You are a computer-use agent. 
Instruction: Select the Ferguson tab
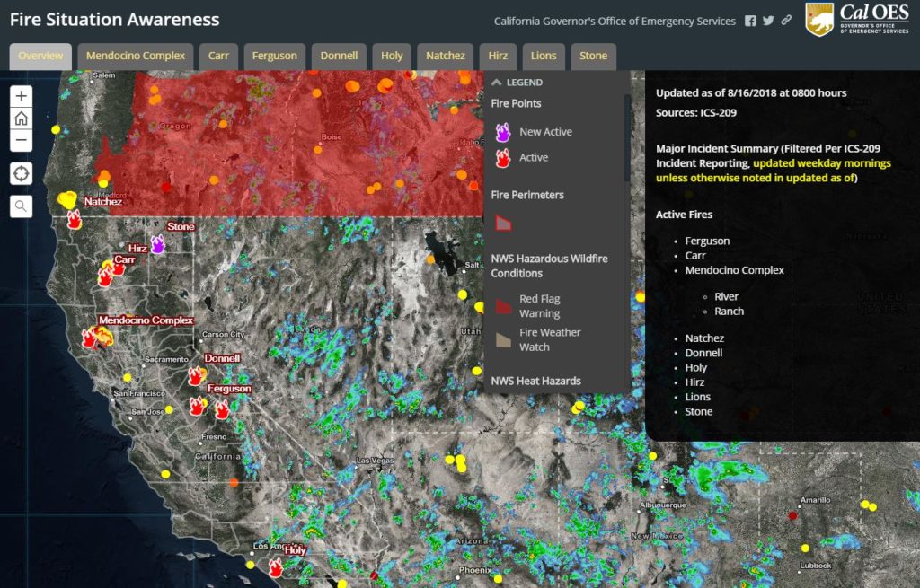coord(275,56)
